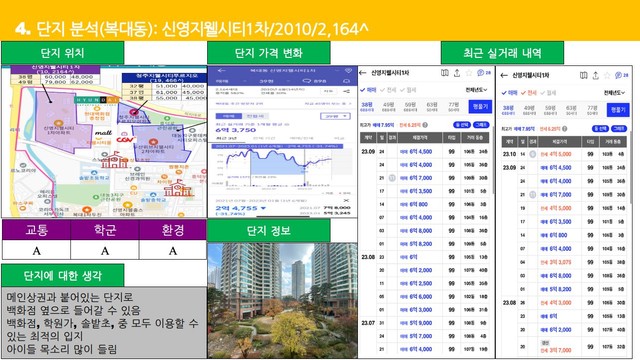Select 38평 tab in rightmost panel

coord(508,110)
